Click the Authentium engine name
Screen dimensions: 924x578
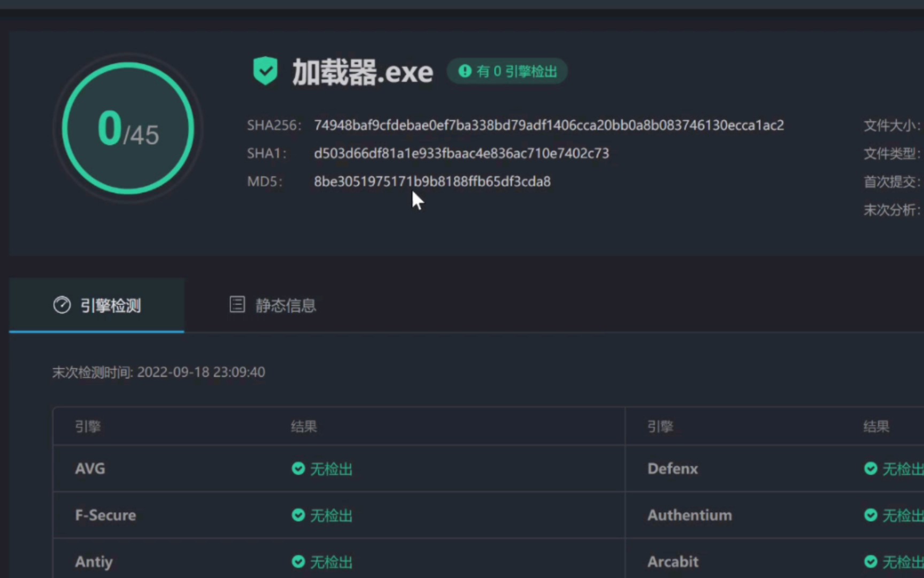point(690,515)
